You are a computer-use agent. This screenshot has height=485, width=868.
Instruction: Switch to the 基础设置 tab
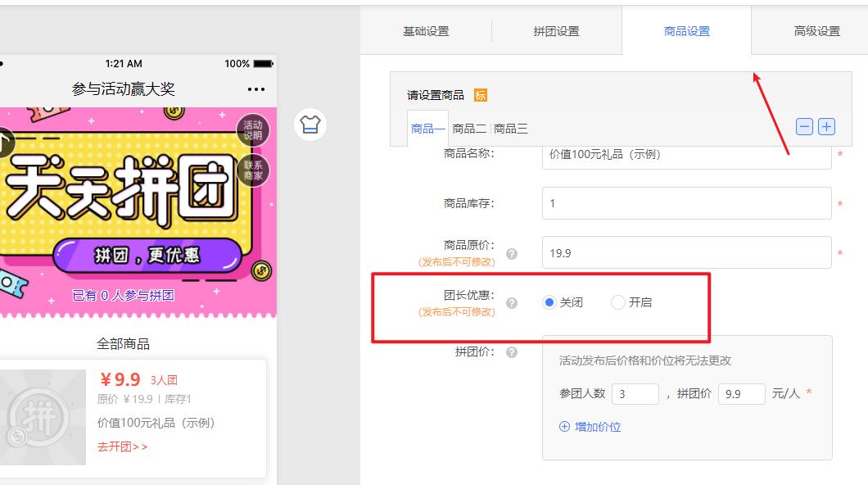point(425,30)
